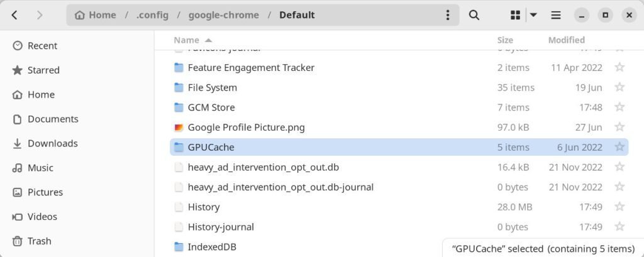Click the 35 items size value

pos(516,87)
